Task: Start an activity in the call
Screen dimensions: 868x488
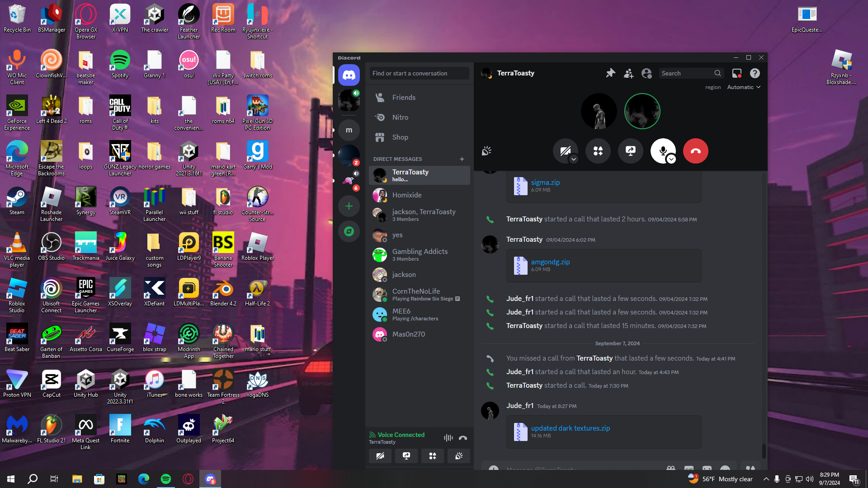Action: coord(598,151)
